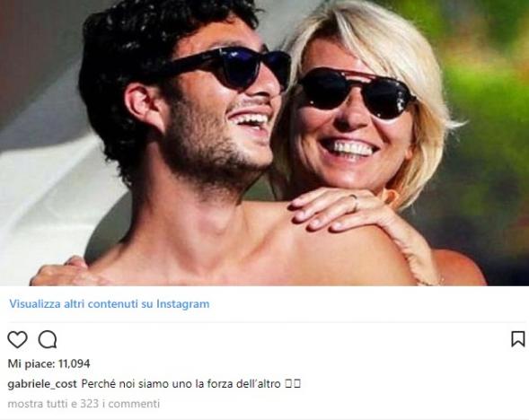Click the blonde woman's aviator sunglasses
The height and width of the screenshot is (420, 529).
click(356, 92)
